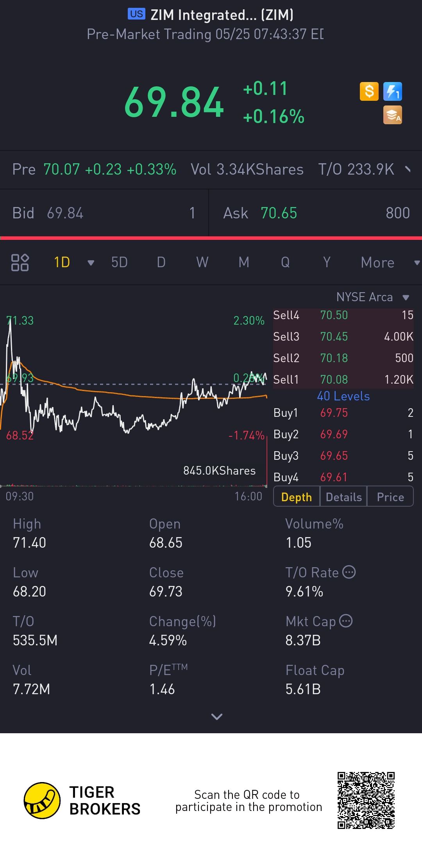Image resolution: width=422 pixels, height=868 pixels.
Task: Expand more stock details chevron
Action: (216, 716)
